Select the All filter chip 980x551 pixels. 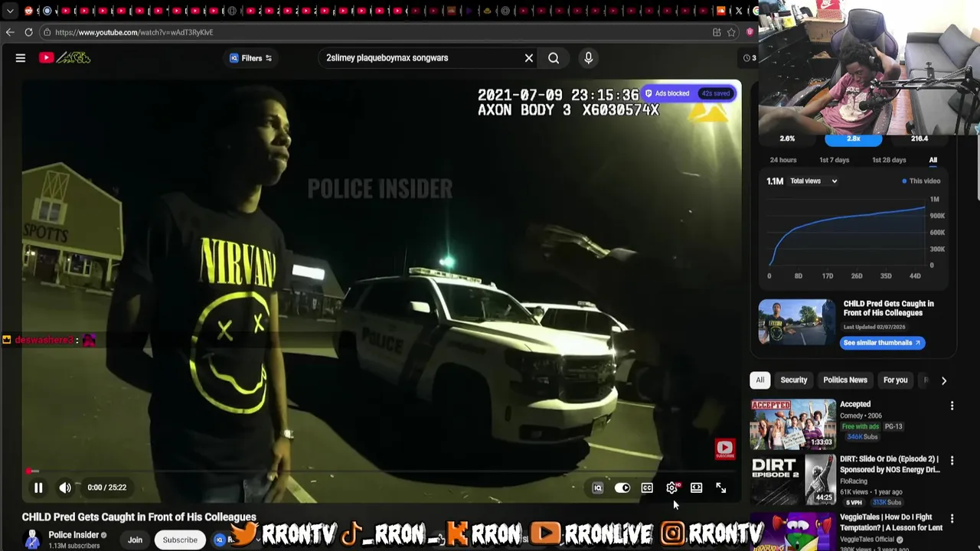click(759, 380)
